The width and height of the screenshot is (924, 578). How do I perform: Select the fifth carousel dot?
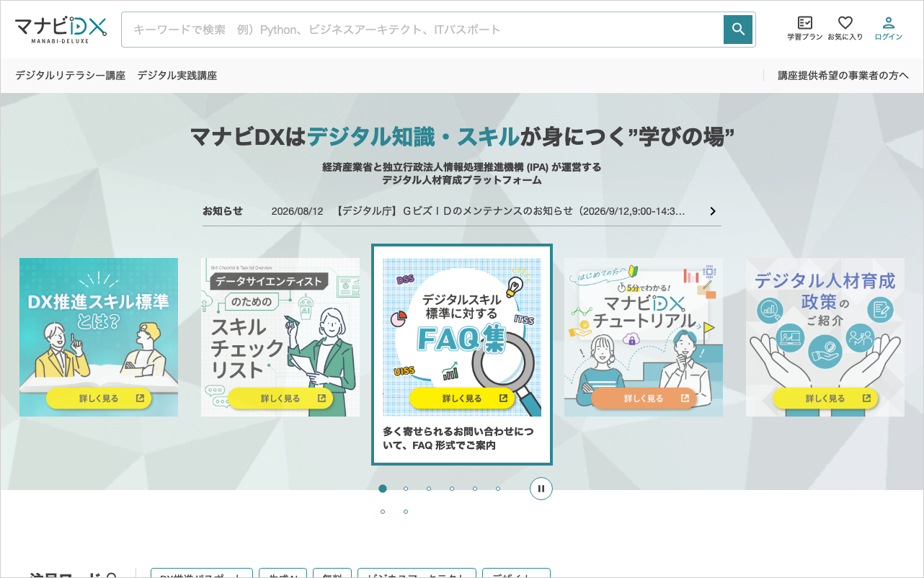click(x=475, y=489)
